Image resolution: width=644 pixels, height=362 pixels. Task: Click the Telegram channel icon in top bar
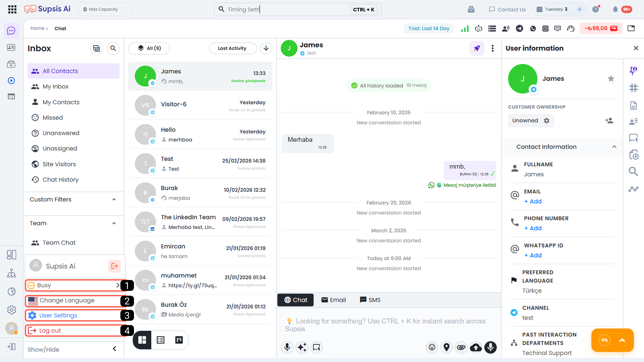(x=519, y=28)
